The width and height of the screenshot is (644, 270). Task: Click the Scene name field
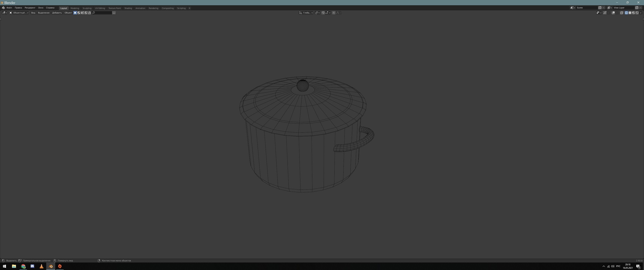[587, 8]
